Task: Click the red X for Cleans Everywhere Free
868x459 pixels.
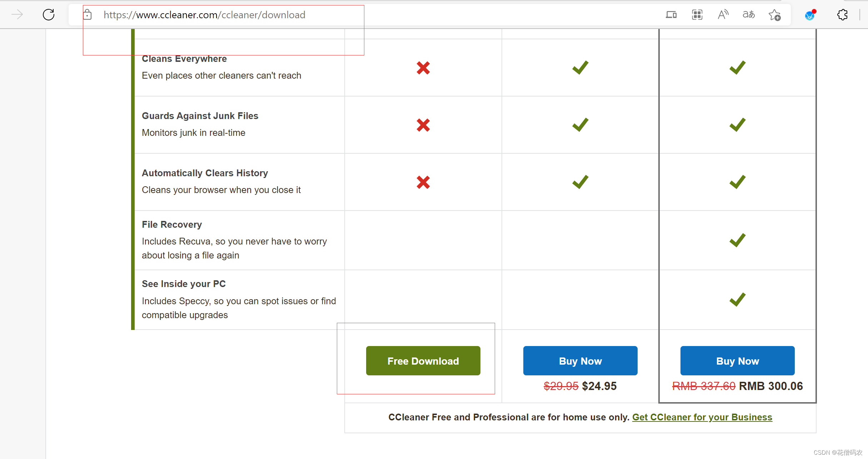Action: pyautogui.click(x=423, y=68)
